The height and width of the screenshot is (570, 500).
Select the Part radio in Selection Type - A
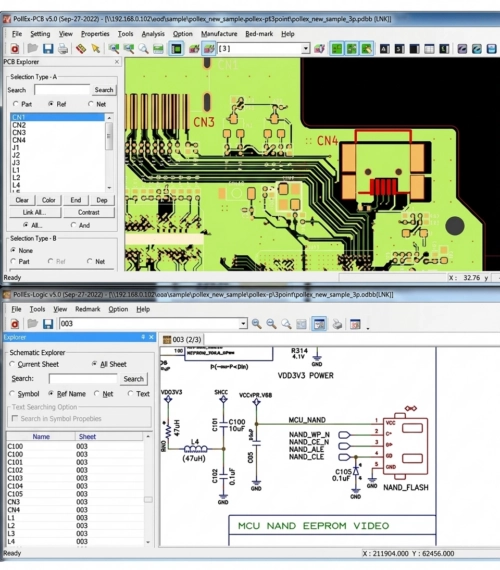tap(15, 104)
